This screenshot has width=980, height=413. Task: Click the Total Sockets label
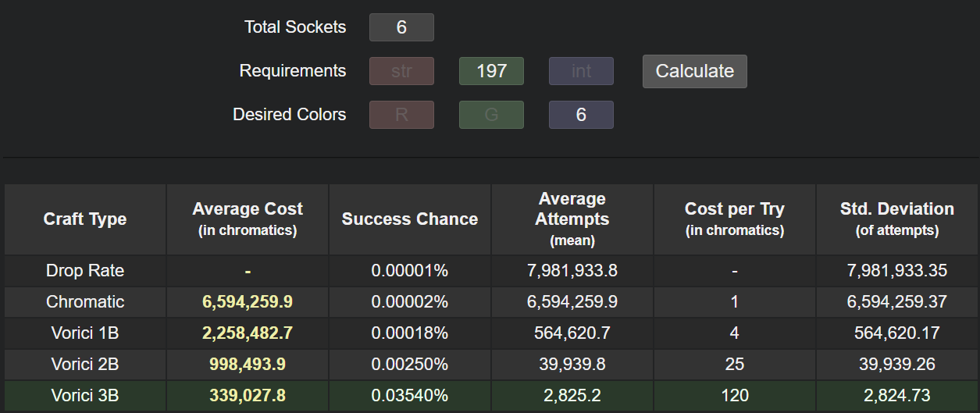[x=295, y=27]
